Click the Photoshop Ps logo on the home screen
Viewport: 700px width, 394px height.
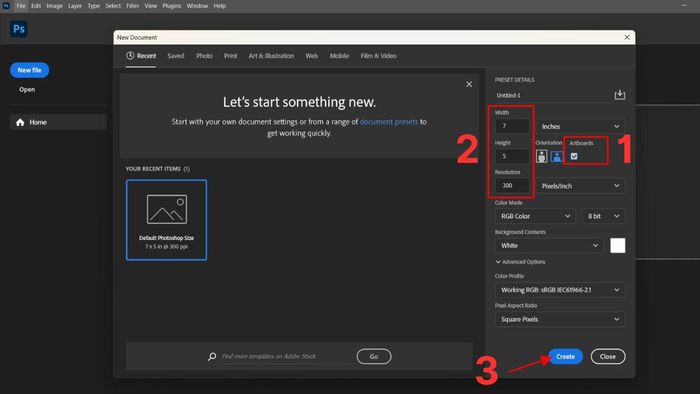coord(19,29)
